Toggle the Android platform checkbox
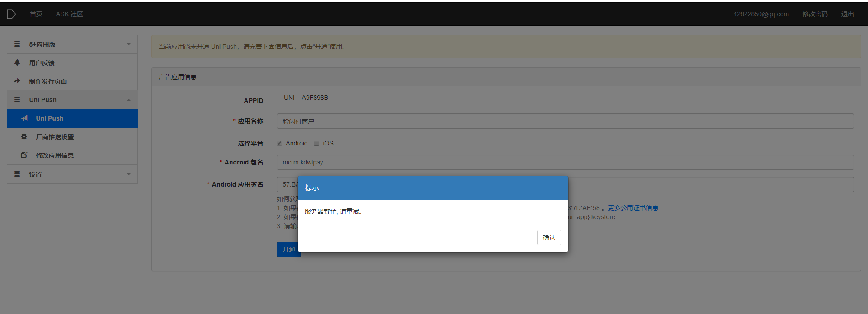The image size is (868, 314). (279, 143)
